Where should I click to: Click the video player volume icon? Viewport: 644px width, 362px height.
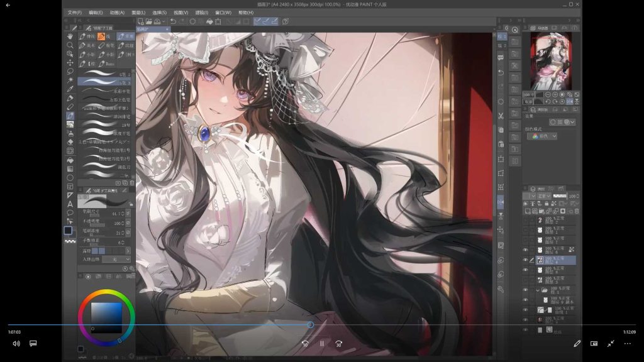click(x=16, y=344)
